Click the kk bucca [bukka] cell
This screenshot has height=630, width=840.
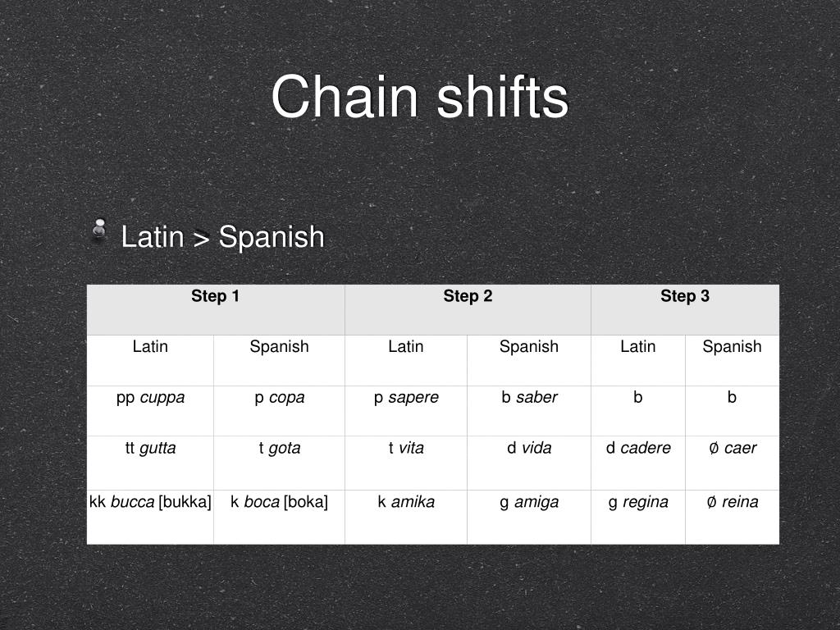tap(150, 517)
